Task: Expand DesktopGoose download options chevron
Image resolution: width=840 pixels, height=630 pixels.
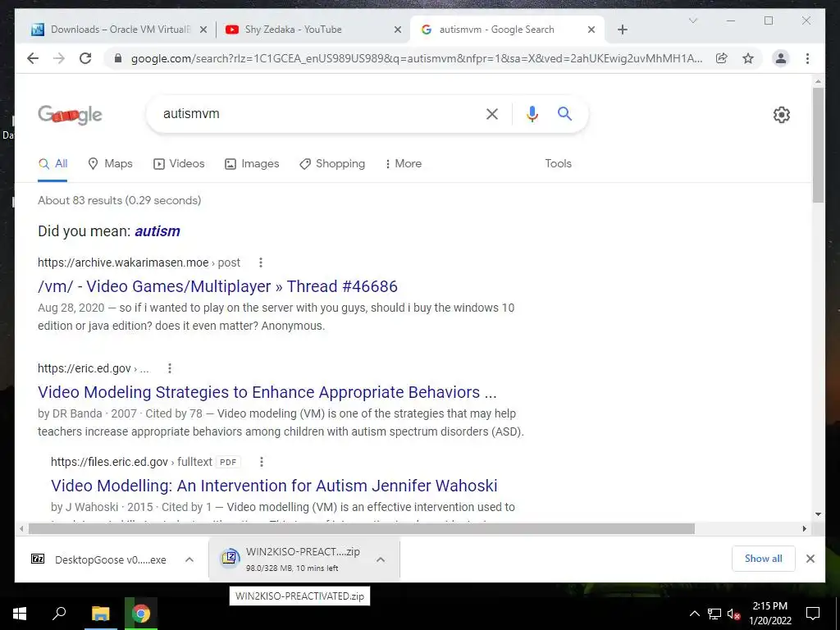Action: click(189, 559)
